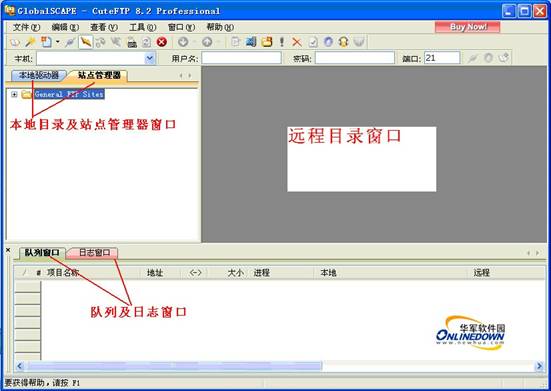
Task: Select the General FTP Sites folder
Action: click(69, 94)
